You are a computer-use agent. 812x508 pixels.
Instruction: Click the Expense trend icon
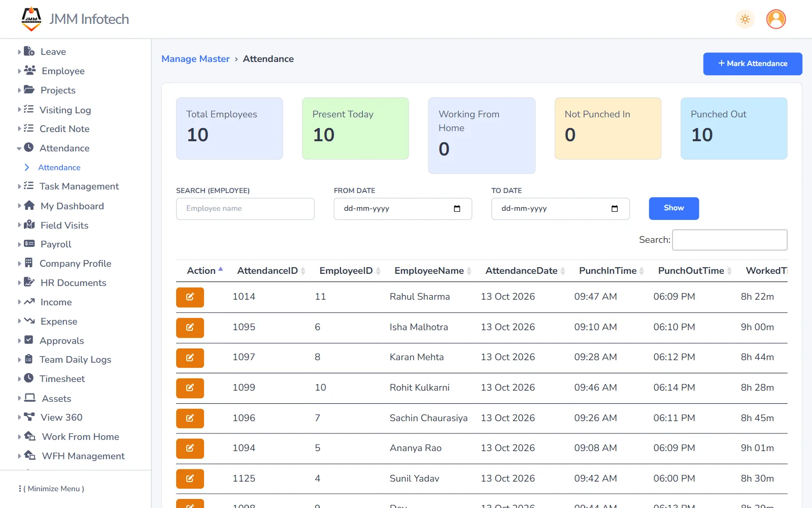coord(29,321)
